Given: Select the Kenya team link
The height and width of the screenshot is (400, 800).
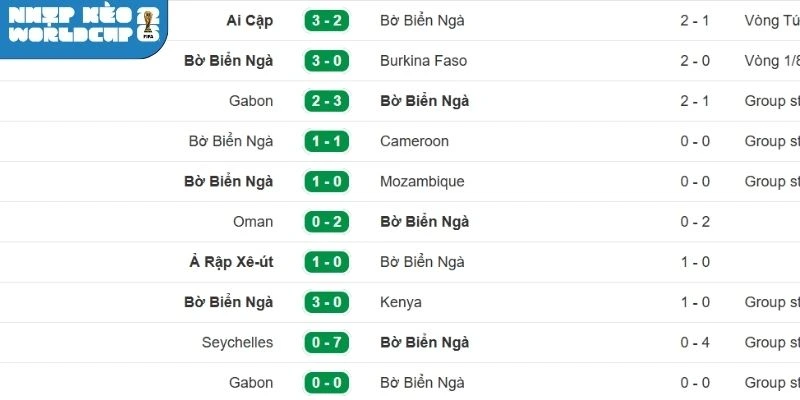Looking at the screenshot, I should [x=401, y=302].
